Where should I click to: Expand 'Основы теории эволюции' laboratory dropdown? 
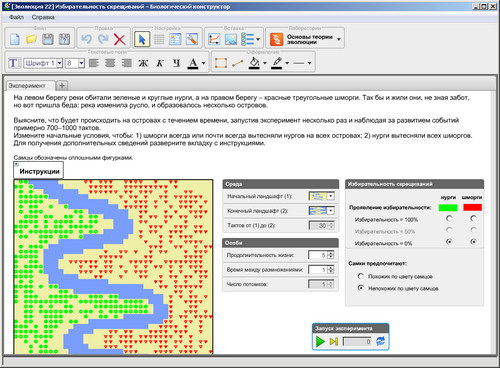tap(339, 39)
